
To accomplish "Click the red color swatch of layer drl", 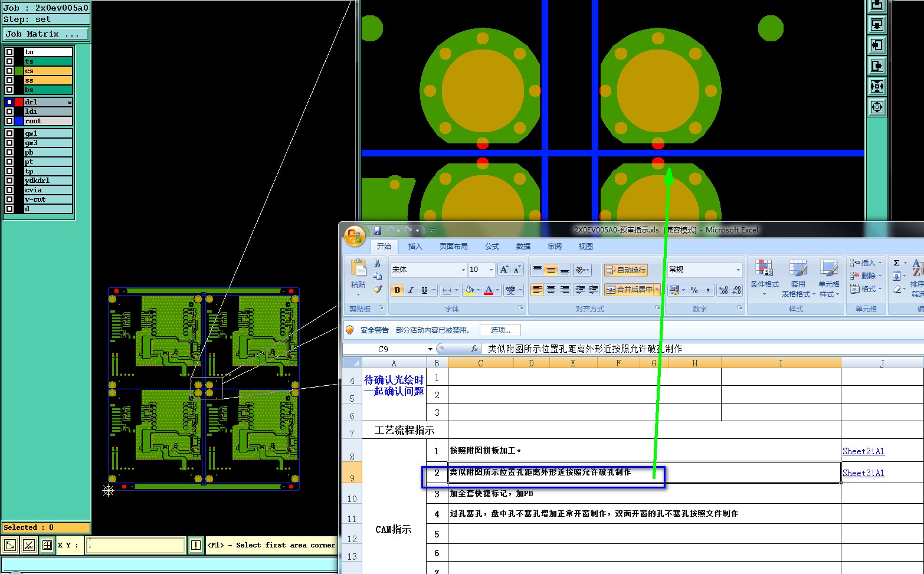I will pyautogui.click(x=19, y=102).
